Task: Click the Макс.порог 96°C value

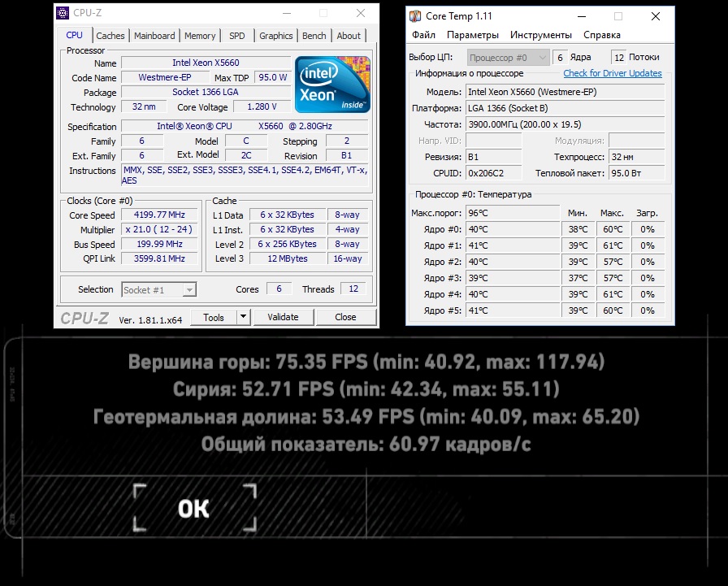Action: coord(513,213)
